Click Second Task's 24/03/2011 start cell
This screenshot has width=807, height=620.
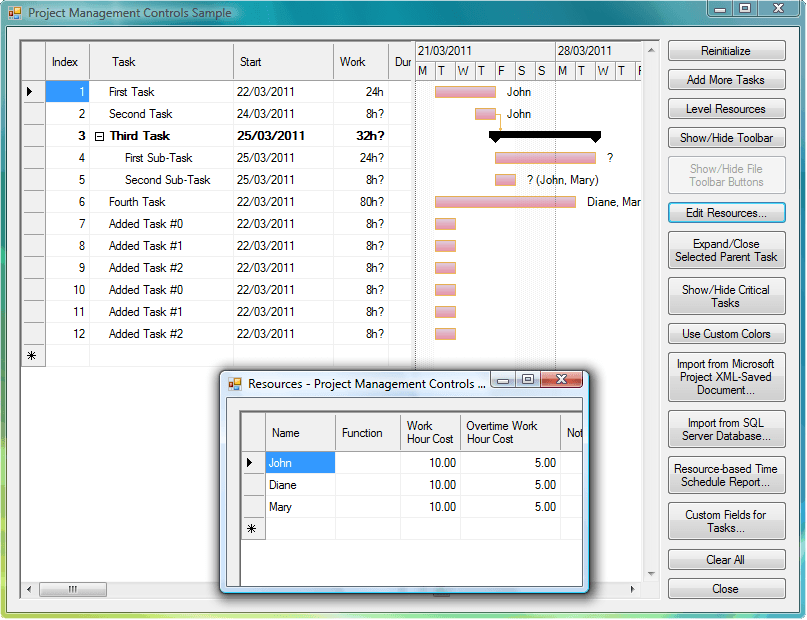[x=283, y=114]
